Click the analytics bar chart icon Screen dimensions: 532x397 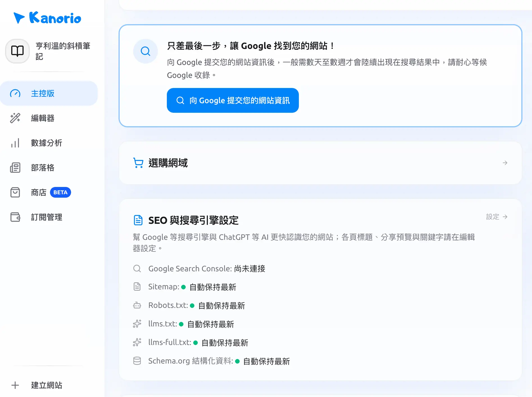point(15,143)
